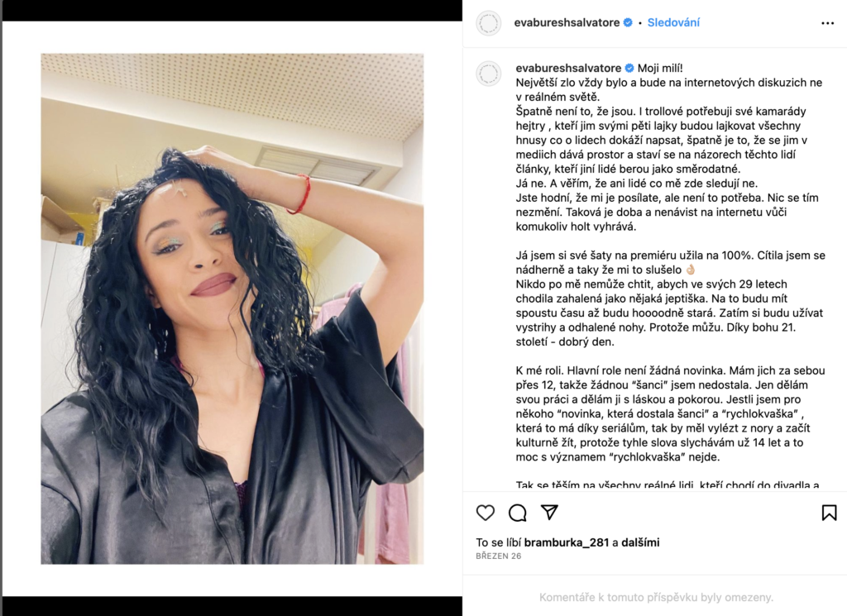Like the post with heart icon

tap(485, 513)
